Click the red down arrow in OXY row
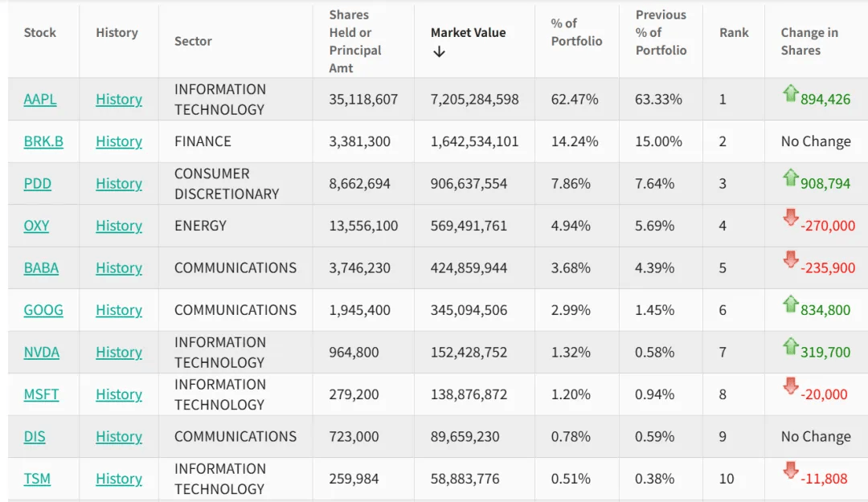This screenshot has width=868, height=502. click(790, 217)
